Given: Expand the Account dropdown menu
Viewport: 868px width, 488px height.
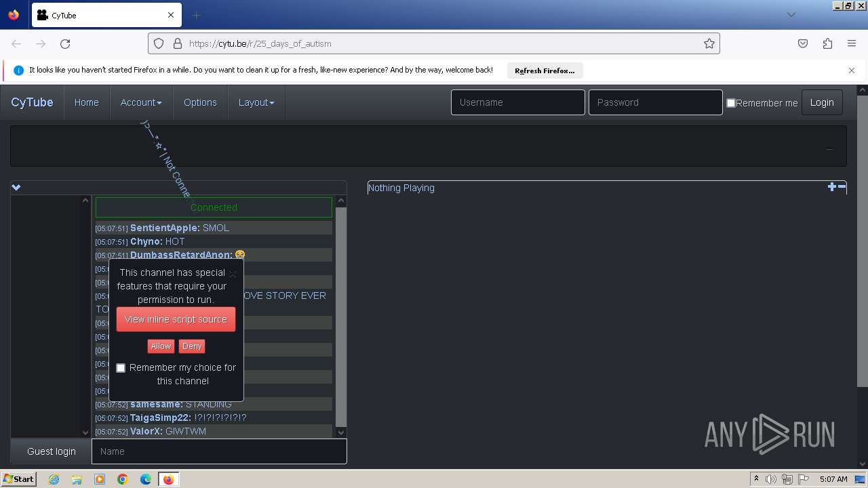Looking at the screenshot, I should coord(141,102).
